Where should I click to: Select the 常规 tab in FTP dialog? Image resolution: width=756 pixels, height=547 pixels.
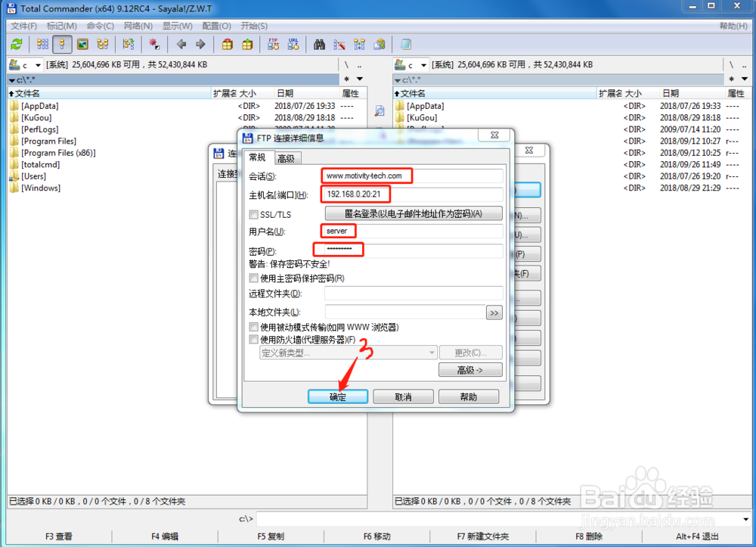258,157
